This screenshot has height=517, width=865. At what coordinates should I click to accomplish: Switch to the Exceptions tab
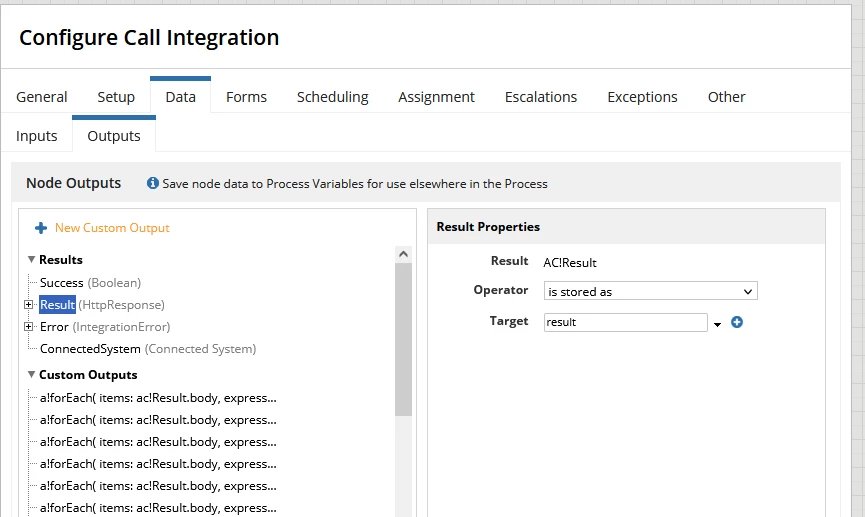tap(642, 97)
